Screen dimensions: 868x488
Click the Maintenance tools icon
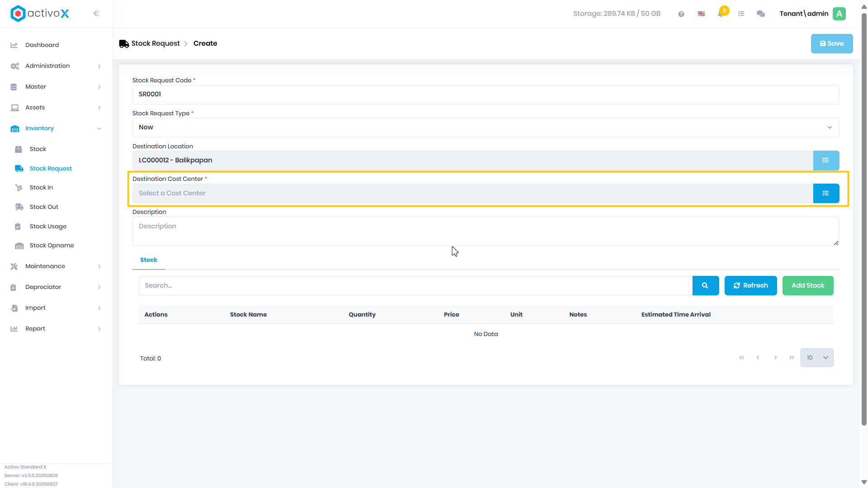tap(14, 266)
